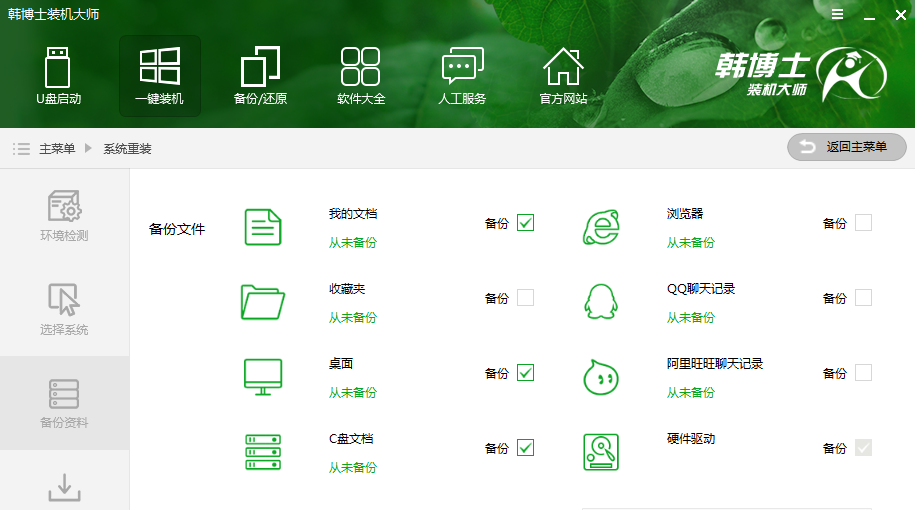Image resolution: width=915 pixels, height=510 pixels.
Task: Click the 收藏夹 label
Action: [347, 289]
